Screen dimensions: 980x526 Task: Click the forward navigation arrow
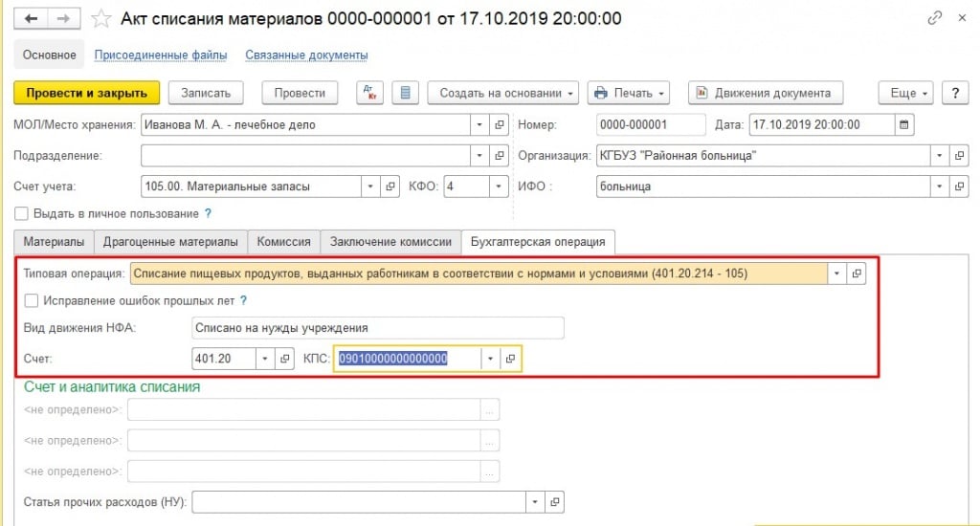tap(60, 18)
